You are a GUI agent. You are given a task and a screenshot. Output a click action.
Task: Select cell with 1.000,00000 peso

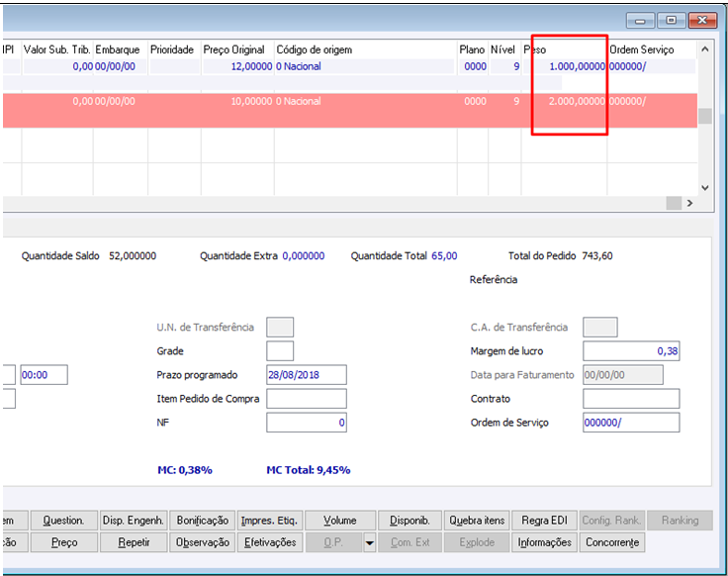click(564, 66)
